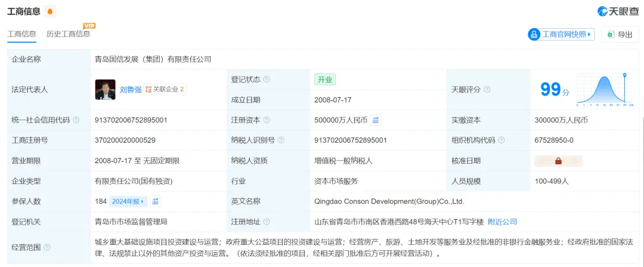Open help icon next to 统一社会信用代码
644x267 pixels.
(x=76, y=120)
